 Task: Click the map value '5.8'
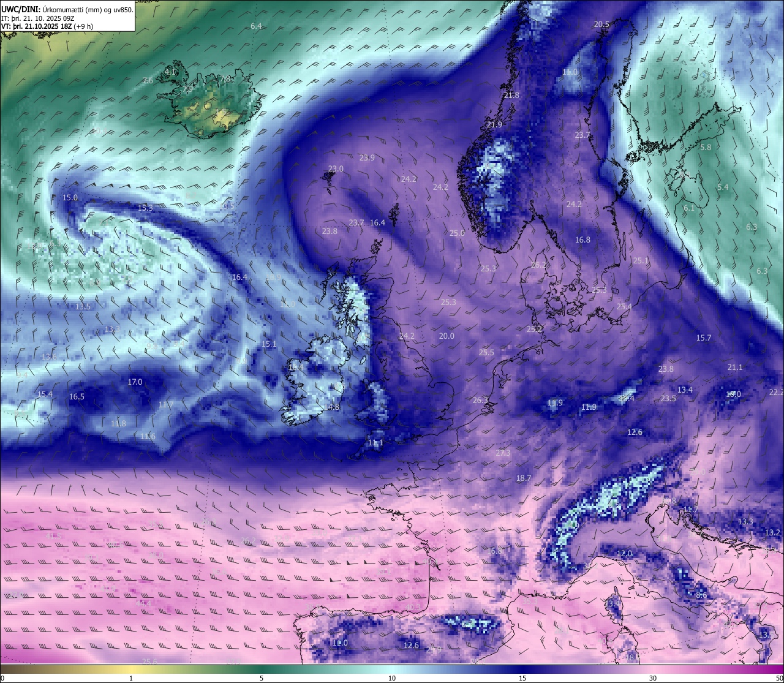coord(706,147)
